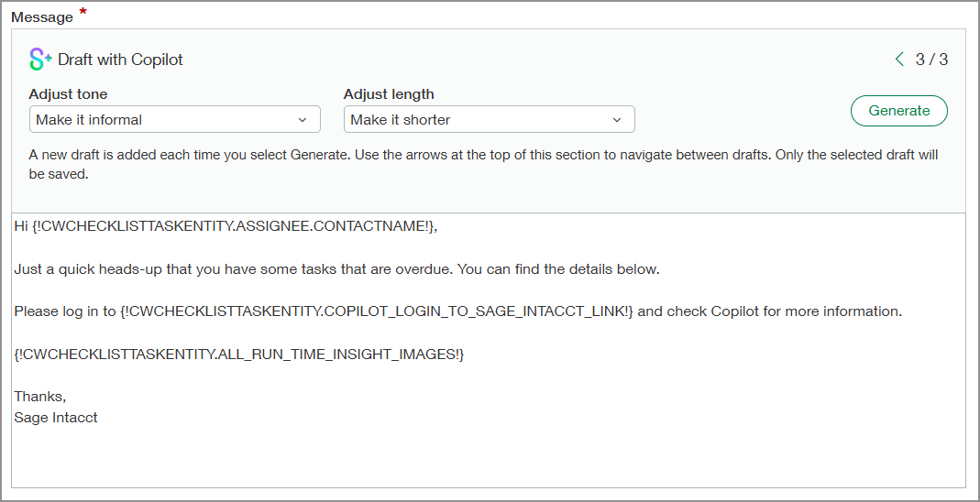Click the Copilot sparkle logo icon
The width and height of the screenshot is (980, 502).
coord(40,60)
